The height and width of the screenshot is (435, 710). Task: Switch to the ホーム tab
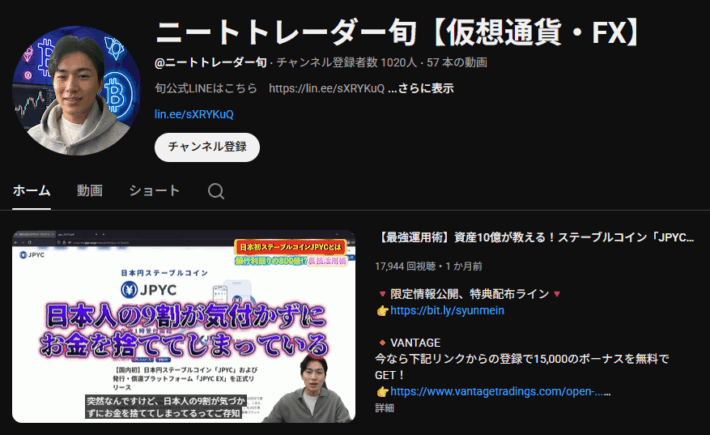(31, 191)
